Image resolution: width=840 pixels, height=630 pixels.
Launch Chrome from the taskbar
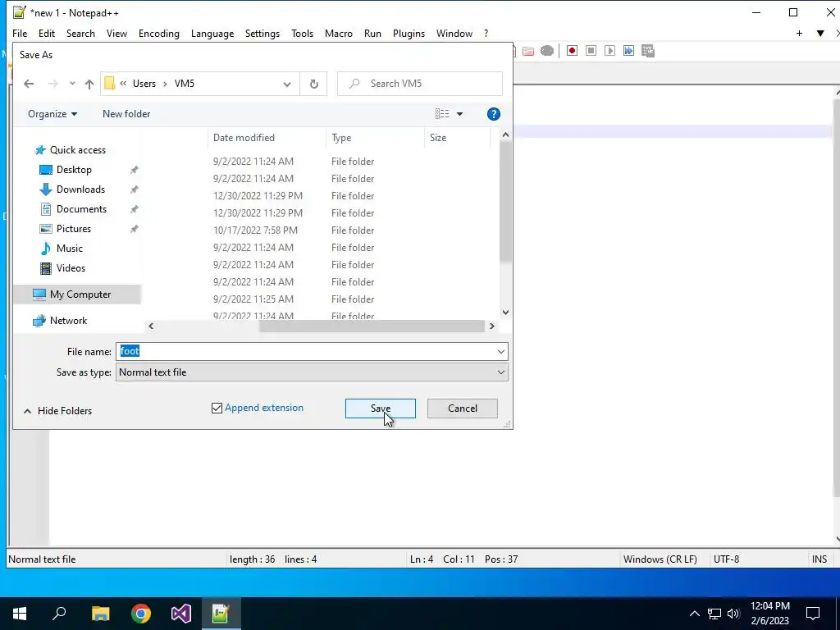pos(141,614)
